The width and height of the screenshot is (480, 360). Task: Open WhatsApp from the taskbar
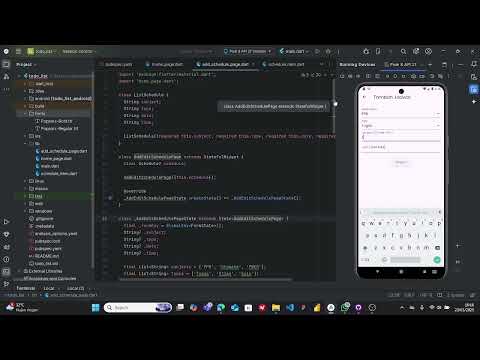coord(345,307)
